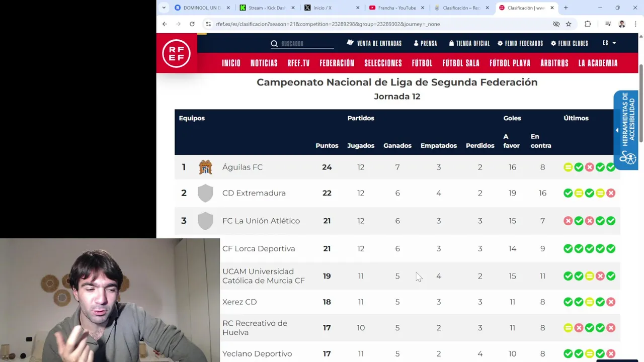Open browser extensions puzzle icon
The height and width of the screenshot is (362, 644).
click(x=588, y=24)
